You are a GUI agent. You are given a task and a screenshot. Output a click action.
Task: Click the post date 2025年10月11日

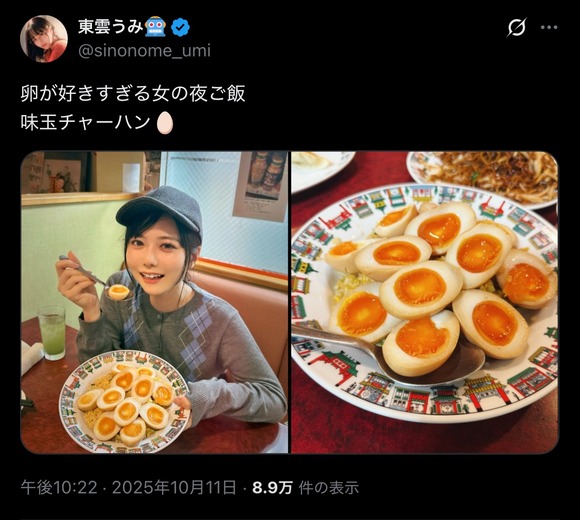pos(174,487)
